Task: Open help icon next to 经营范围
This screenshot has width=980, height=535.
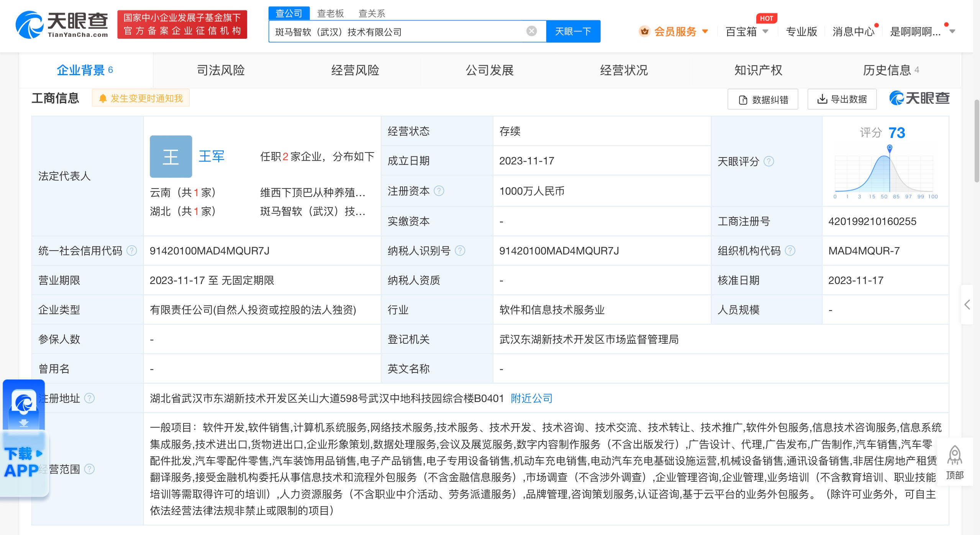Action: 89,469
